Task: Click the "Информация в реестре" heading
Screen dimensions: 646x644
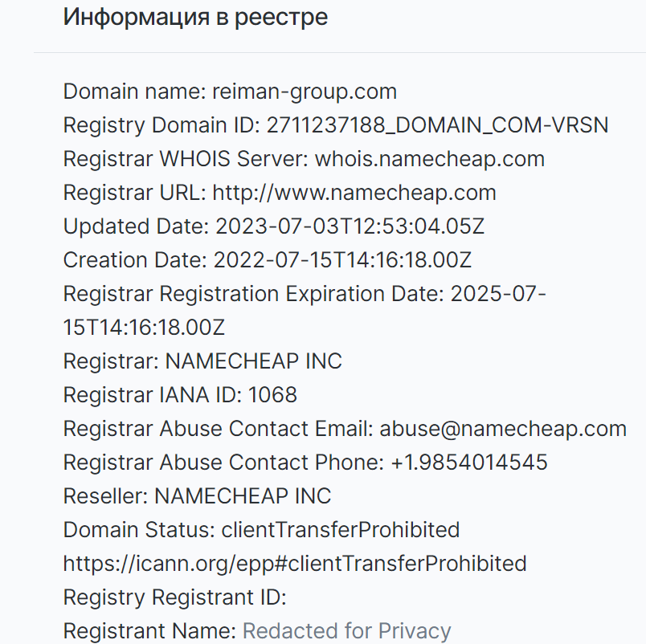Action: point(195,18)
